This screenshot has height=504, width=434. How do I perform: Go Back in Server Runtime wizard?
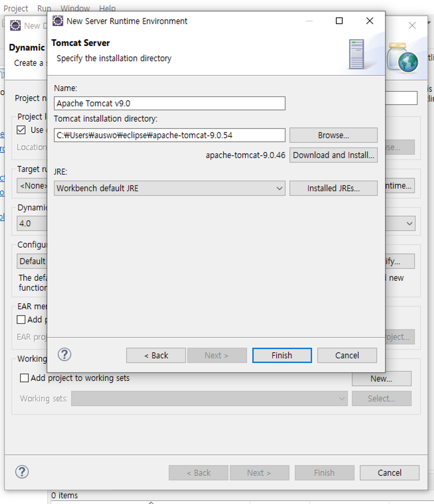click(x=156, y=355)
